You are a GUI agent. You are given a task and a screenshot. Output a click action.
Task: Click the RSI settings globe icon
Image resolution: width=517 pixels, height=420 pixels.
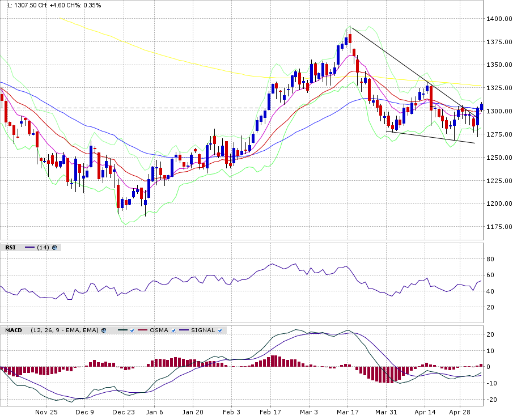pos(54,247)
